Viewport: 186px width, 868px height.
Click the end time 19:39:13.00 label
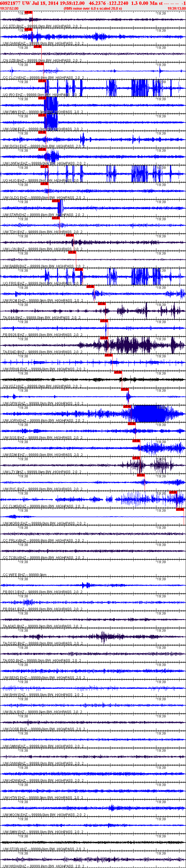(176, 8)
